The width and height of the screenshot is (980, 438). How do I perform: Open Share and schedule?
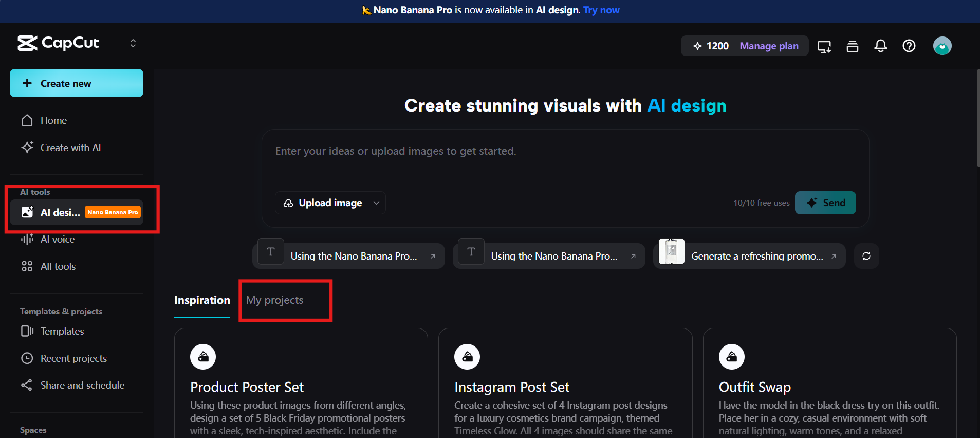(77, 385)
